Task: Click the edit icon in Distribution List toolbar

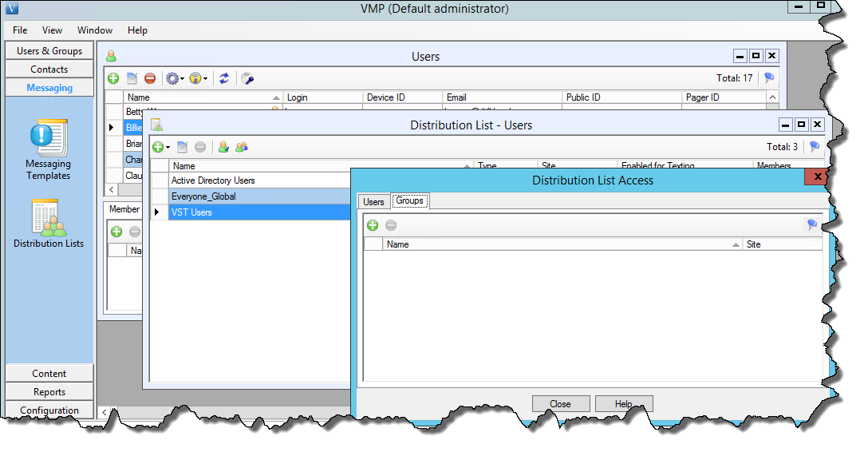Action: (182, 147)
